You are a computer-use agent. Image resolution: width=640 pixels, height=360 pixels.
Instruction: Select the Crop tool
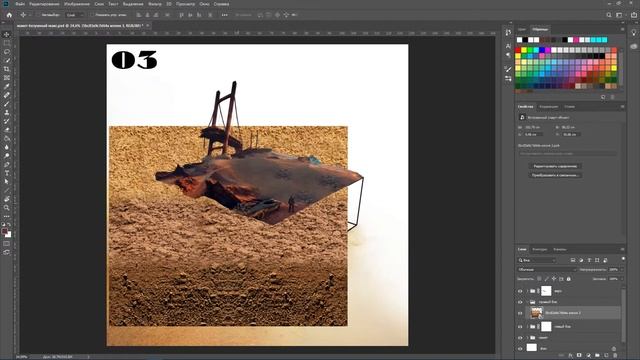pos(7,69)
